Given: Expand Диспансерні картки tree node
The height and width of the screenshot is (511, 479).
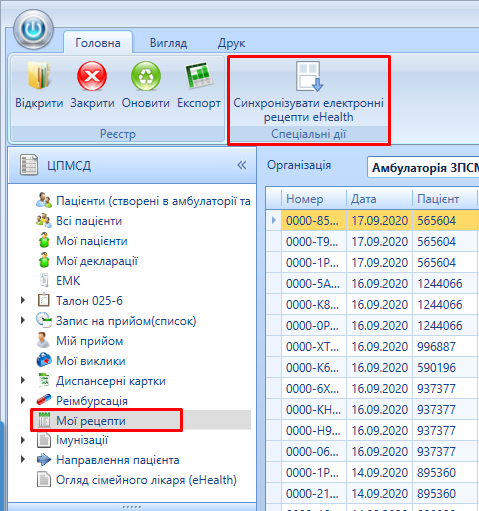Looking at the screenshot, I should pos(23,380).
